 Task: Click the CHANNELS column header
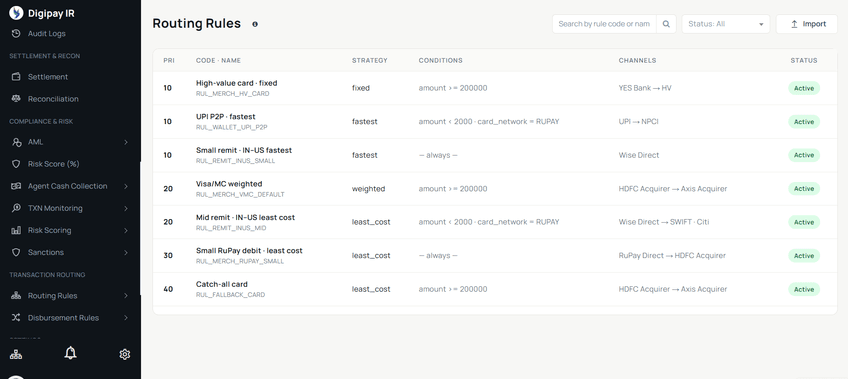[637, 61]
